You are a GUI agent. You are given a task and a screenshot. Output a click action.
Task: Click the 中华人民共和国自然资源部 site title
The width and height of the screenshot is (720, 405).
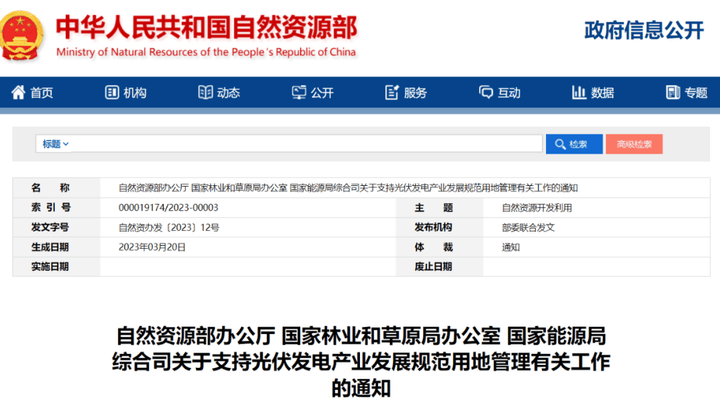[206, 27]
